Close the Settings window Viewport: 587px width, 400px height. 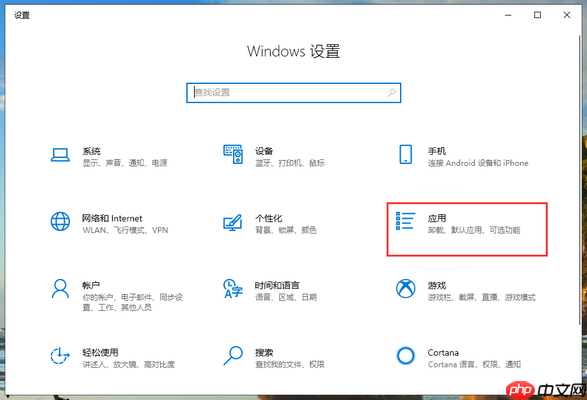(567, 15)
